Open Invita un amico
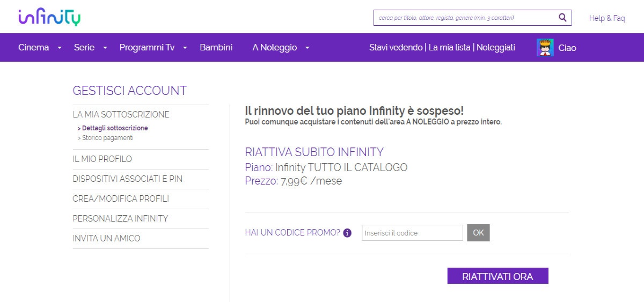This screenshot has height=302, width=644. (106, 238)
